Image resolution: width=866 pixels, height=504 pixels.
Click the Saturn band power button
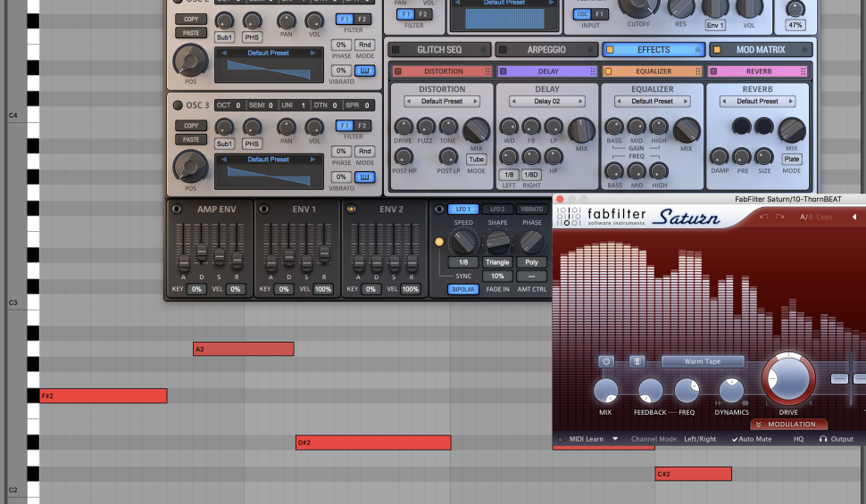coord(606,361)
